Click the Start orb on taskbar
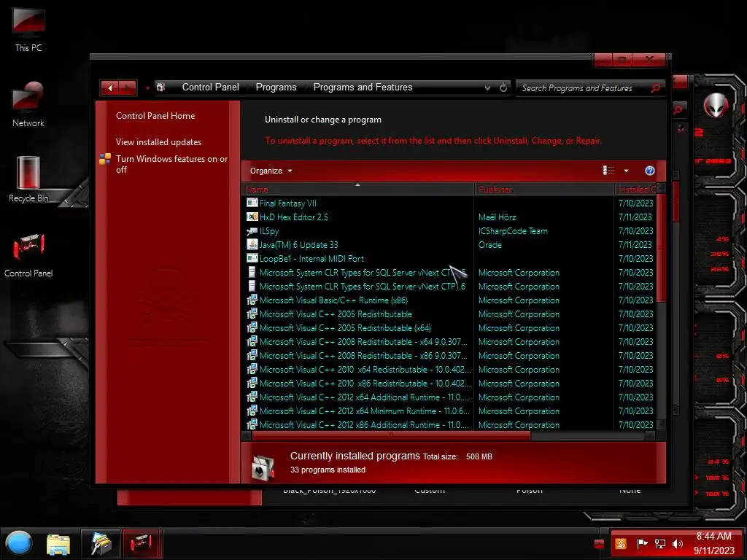Image resolution: width=747 pixels, height=560 pixels. click(x=18, y=543)
